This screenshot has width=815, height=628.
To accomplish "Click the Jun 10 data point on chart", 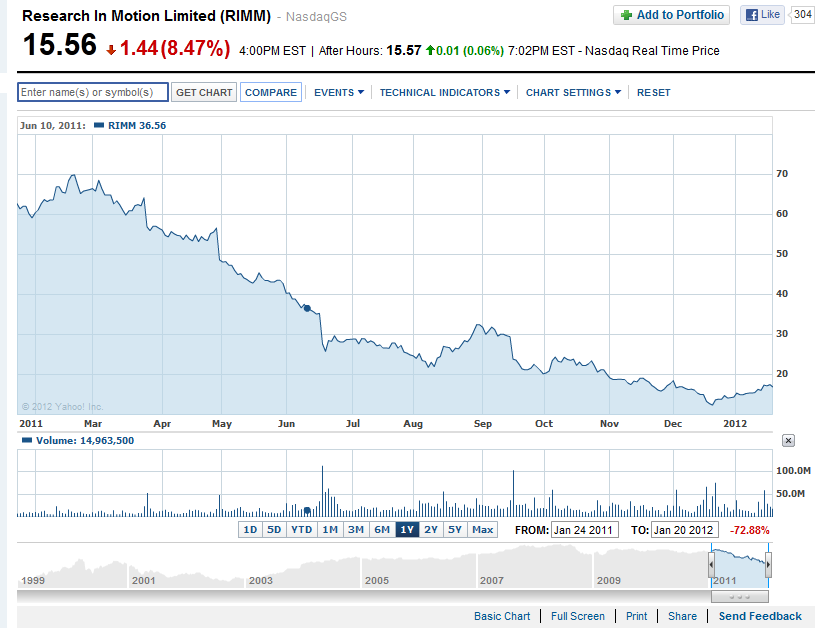I will (307, 309).
